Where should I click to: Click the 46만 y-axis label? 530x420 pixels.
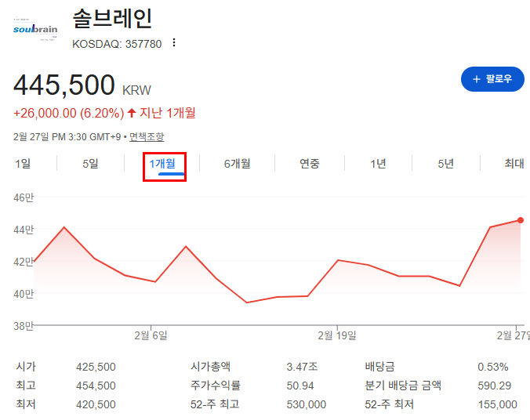coord(24,197)
